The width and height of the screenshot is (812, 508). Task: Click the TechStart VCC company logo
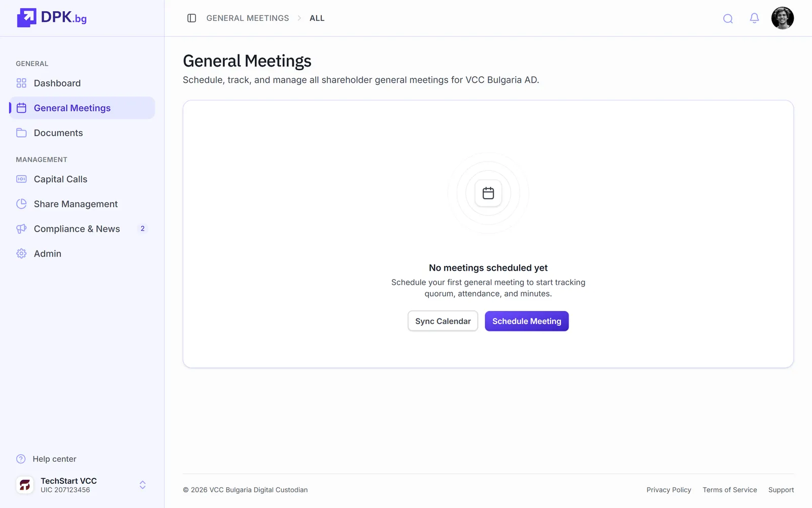click(25, 485)
